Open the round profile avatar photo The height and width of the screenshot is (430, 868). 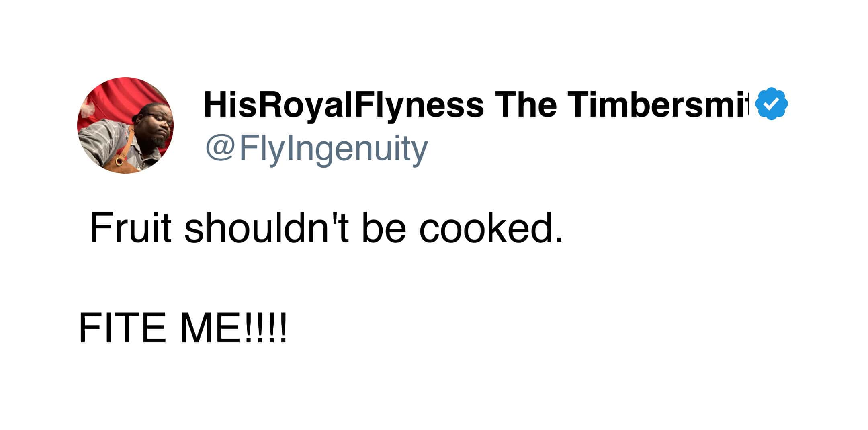(x=125, y=125)
